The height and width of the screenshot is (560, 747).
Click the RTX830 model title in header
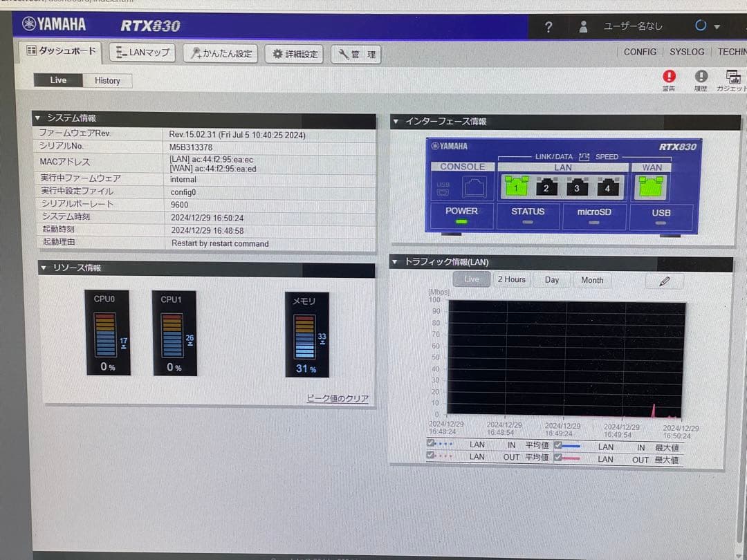click(x=150, y=26)
